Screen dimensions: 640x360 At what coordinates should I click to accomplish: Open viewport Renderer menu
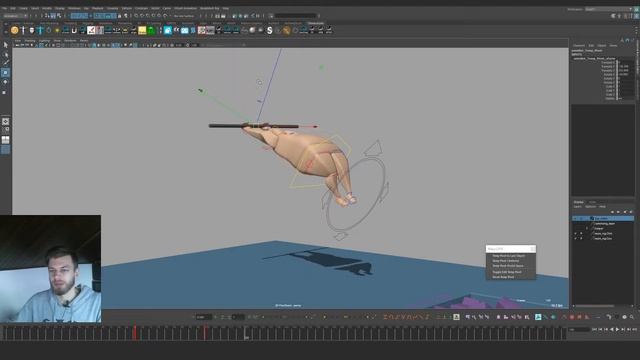coord(70,41)
